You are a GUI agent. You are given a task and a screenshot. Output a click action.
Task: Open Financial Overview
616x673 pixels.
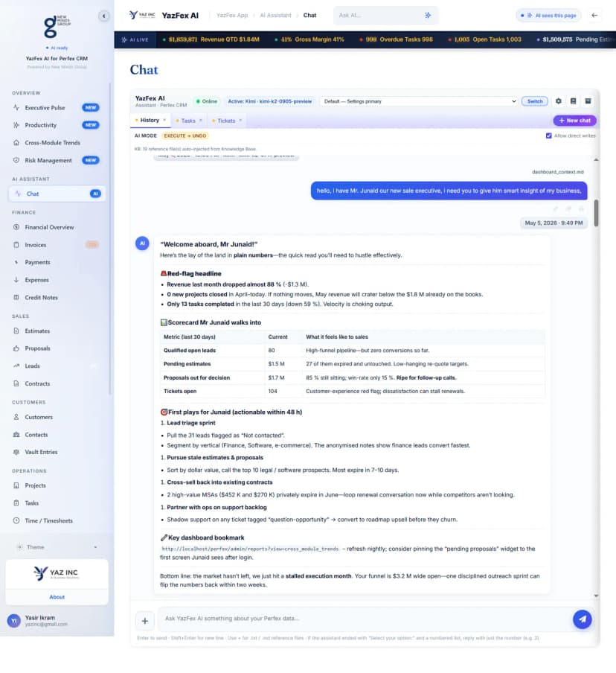tap(56, 228)
